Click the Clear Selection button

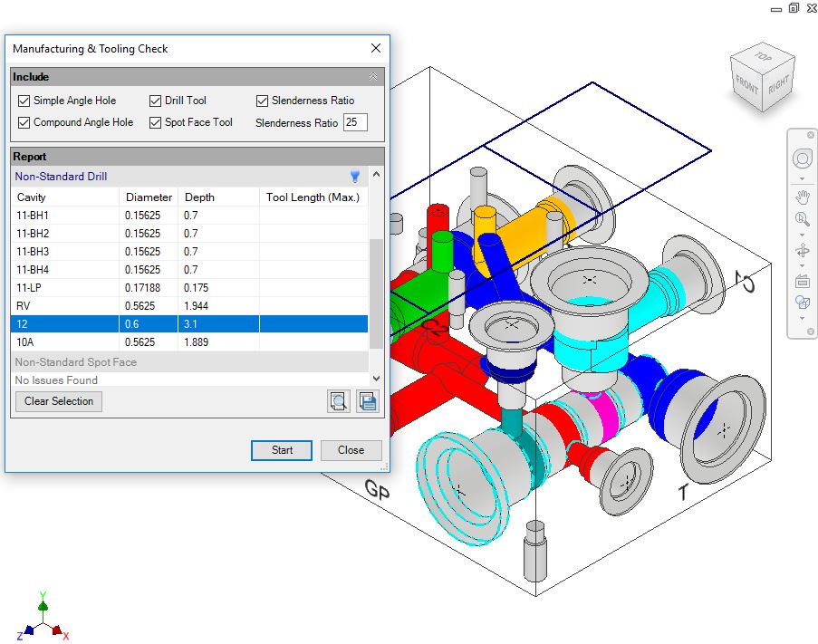point(59,401)
